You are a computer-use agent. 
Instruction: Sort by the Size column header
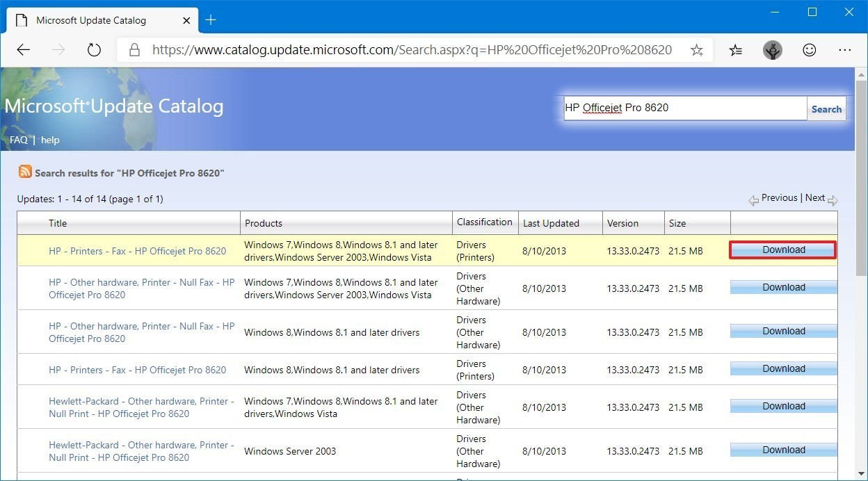click(x=677, y=223)
